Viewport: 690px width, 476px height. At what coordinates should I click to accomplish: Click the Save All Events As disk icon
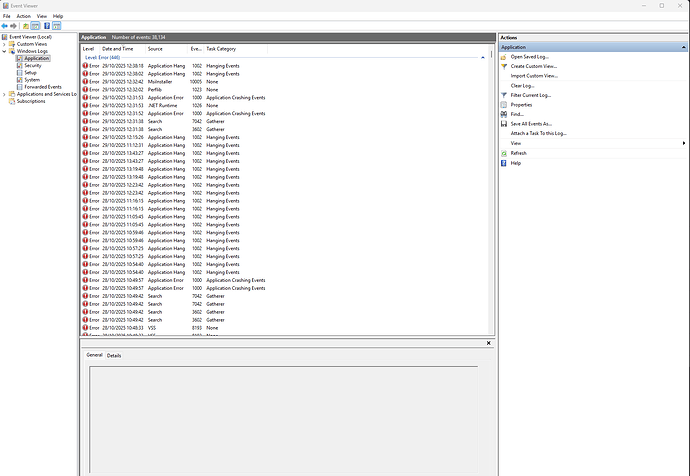[505, 123]
